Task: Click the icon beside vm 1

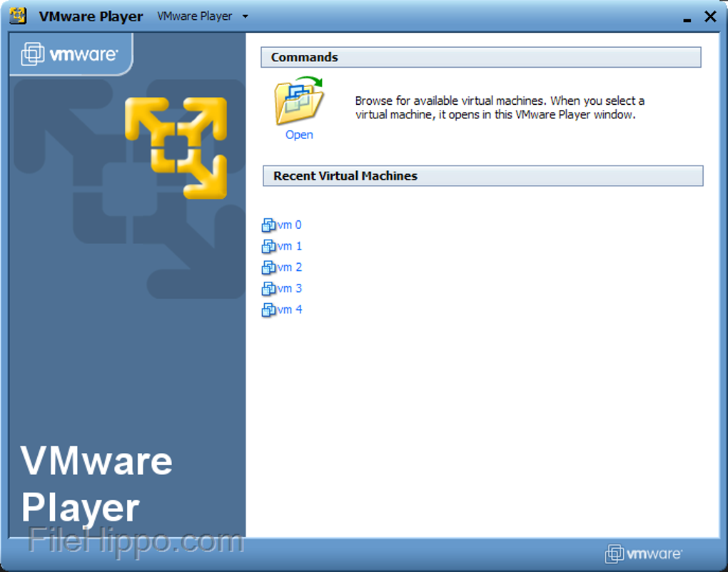Action: pyautogui.click(x=269, y=247)
